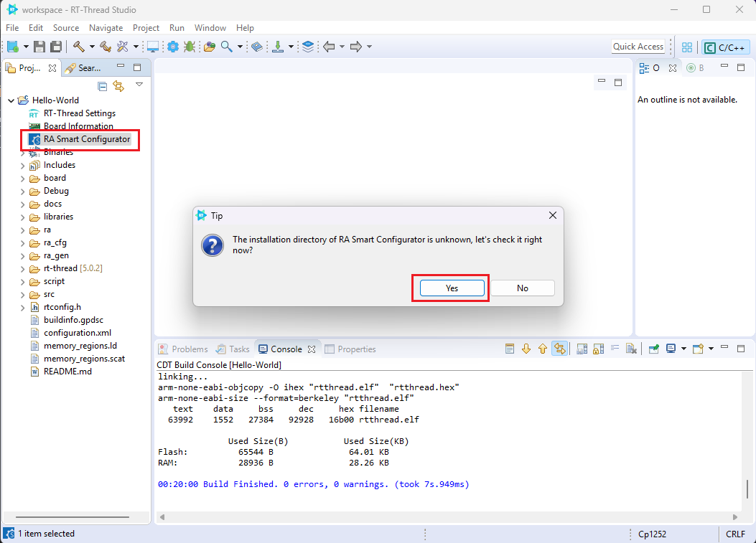Click the Save All toolbar icon
This screenshot has width=756, height=543.
(55, 47)
